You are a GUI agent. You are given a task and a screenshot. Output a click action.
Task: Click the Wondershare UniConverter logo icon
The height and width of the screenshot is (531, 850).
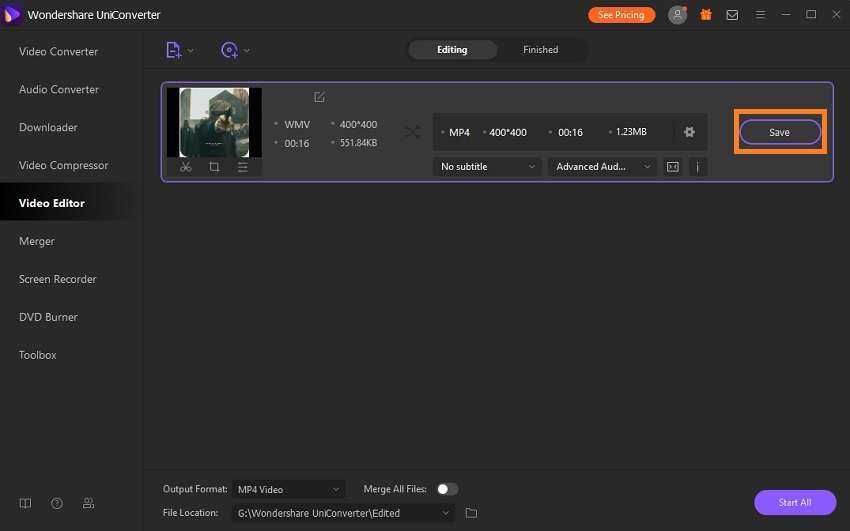click(x=11, y=15)
